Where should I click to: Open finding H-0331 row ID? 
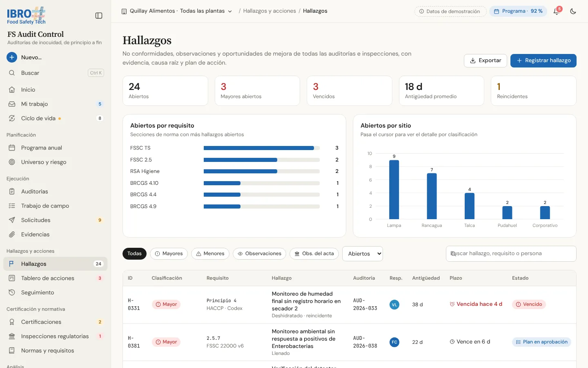[134, 304]
